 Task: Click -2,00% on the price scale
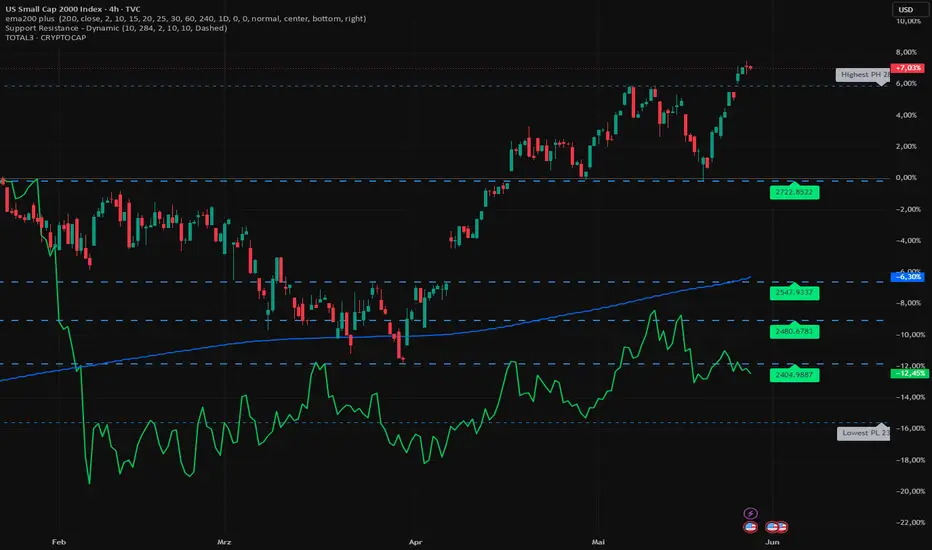pyautogui.click(x=908, y=209)
